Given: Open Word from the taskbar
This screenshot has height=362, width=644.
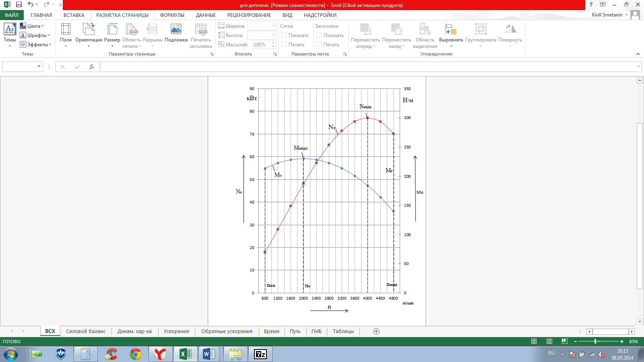Looking at the screenshot, I should [209, 354].
